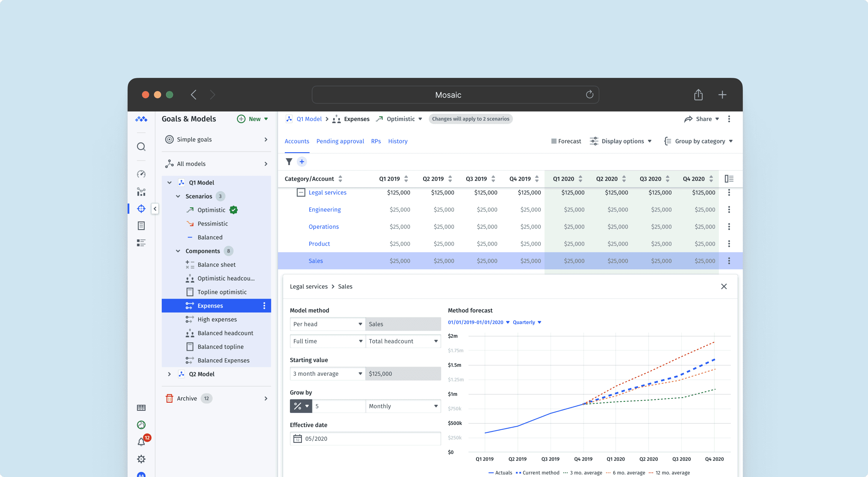The image size is (868, 477).
Task: Open the 3 month average dropdown
Action: 328,374
